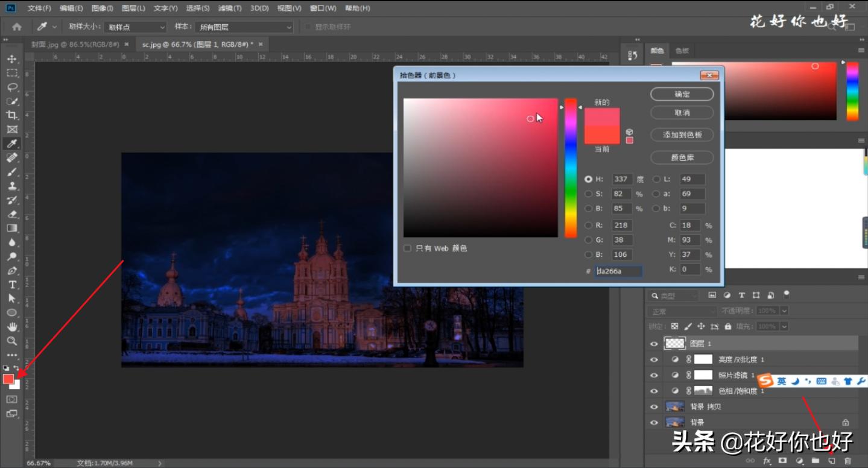Select the Lasso tool
Screen dimensions: 868x468
coord(11,87)
